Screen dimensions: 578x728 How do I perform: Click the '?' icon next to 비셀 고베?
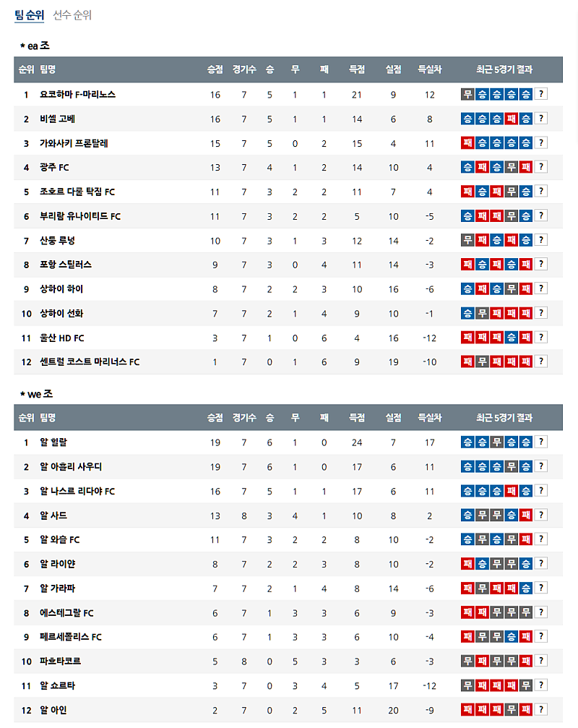point(541,118)
